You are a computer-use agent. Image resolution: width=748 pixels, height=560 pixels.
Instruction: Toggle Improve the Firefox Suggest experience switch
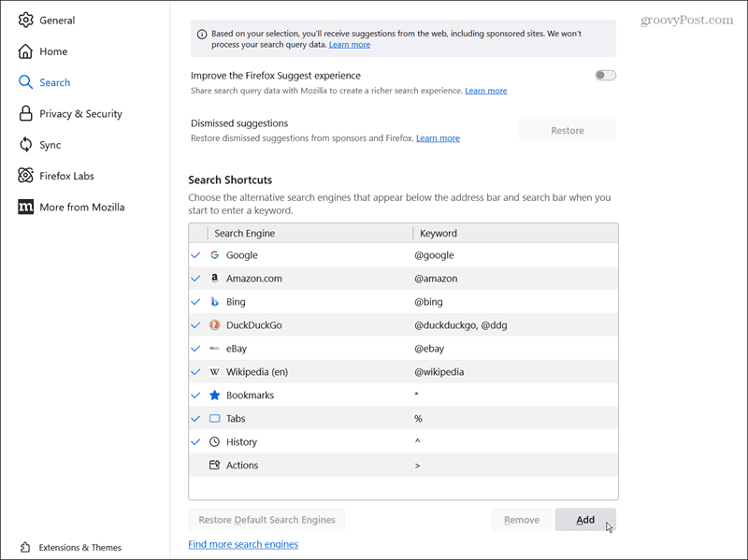click(x=605, y=75)
